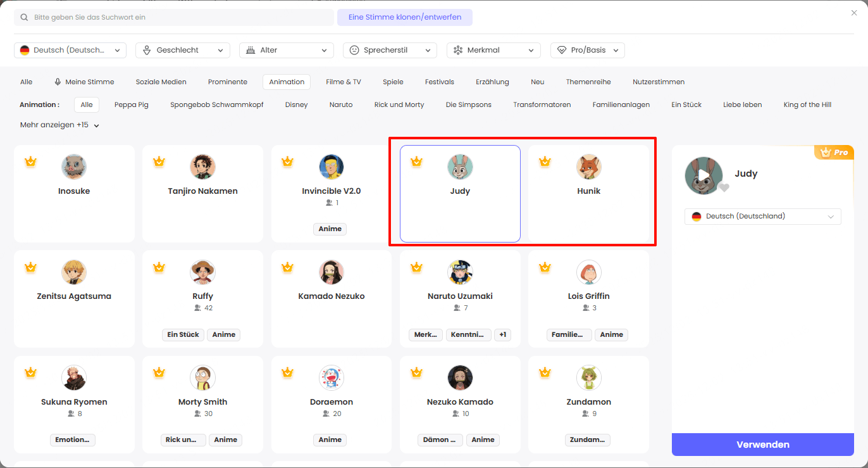Expand the Sprecherstil dropdown
868x468 pixels.
390,50
